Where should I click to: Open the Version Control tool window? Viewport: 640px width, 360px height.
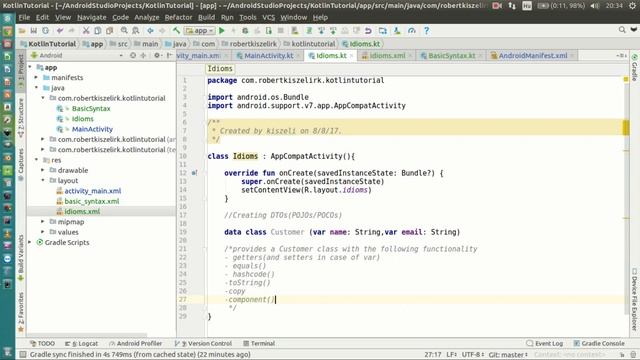(x=203, y=343)
